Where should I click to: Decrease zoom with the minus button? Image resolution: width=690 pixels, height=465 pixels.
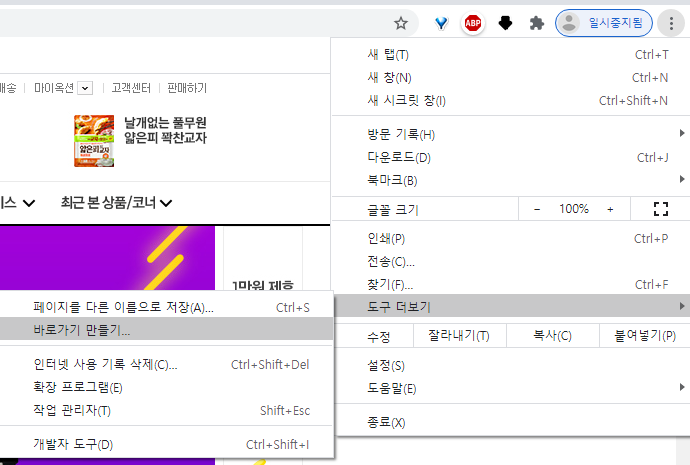(x=537, y=209)
